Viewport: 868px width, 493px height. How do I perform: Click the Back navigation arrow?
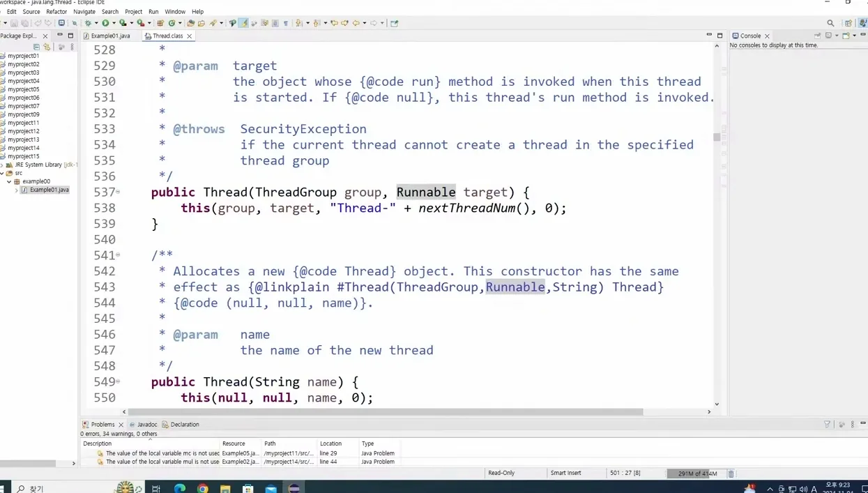pyautogui.click(x=356, y=23)
